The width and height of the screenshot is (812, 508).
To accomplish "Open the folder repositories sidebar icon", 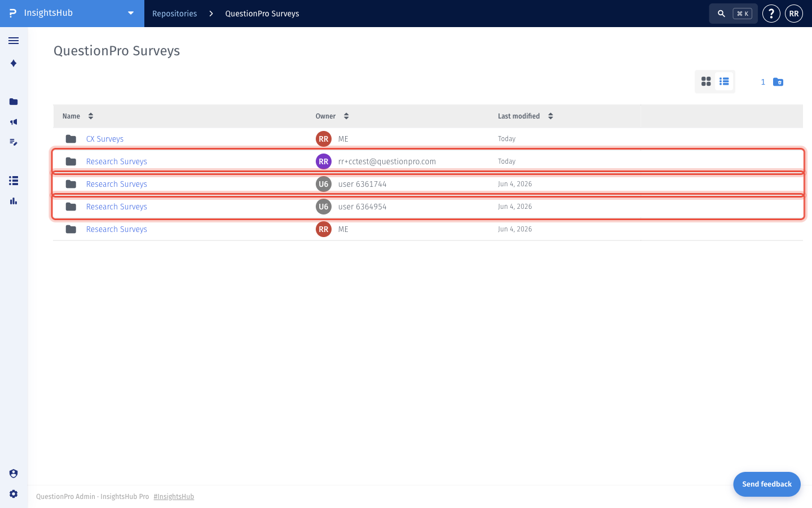I will pyautogui.click(x=14, y=102).
